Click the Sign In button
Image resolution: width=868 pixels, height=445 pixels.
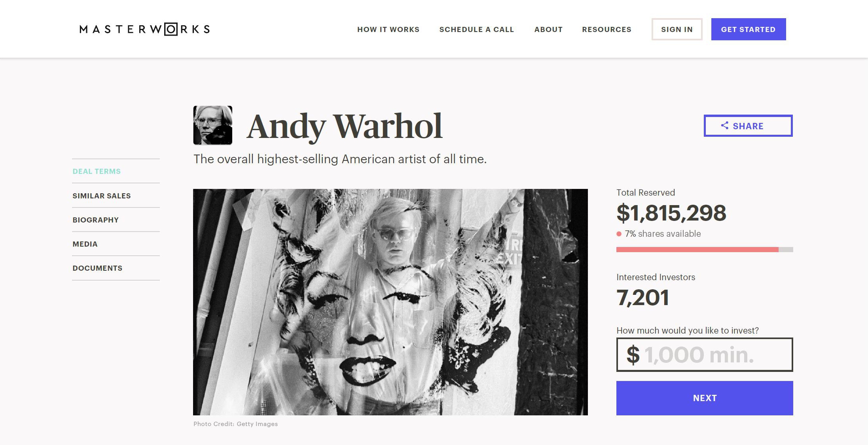coord(677,29)
